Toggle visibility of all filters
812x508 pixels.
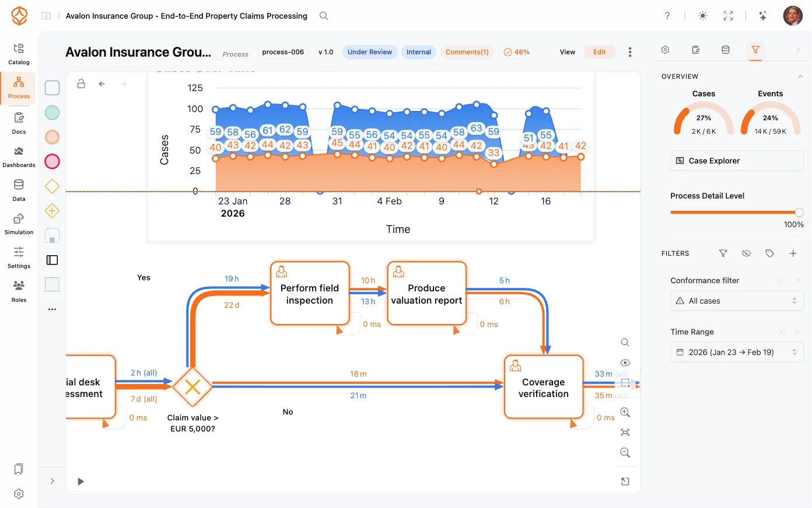pos(747,253)
